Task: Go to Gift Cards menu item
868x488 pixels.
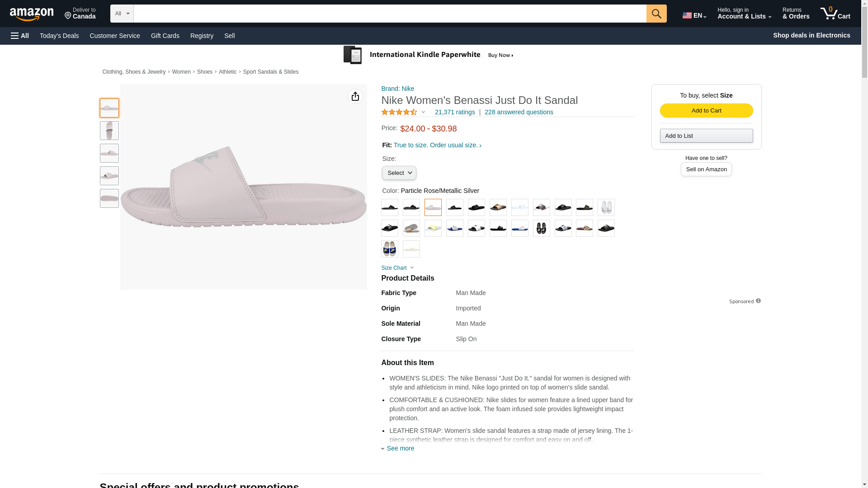Action: [x=165, y=36]
